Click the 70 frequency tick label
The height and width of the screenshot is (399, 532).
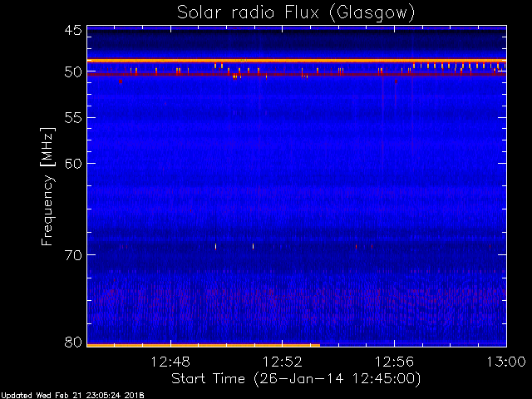click(x=73, y=255)
